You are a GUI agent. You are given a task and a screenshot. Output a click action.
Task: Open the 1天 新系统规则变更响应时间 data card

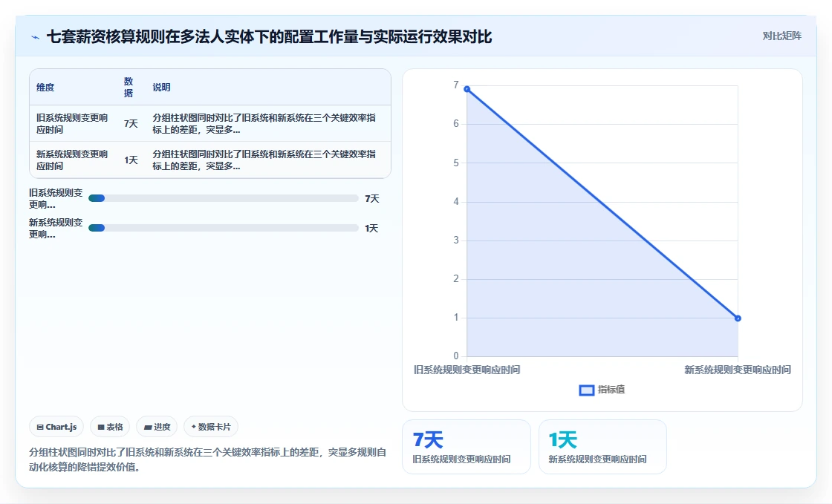[602, 447]
